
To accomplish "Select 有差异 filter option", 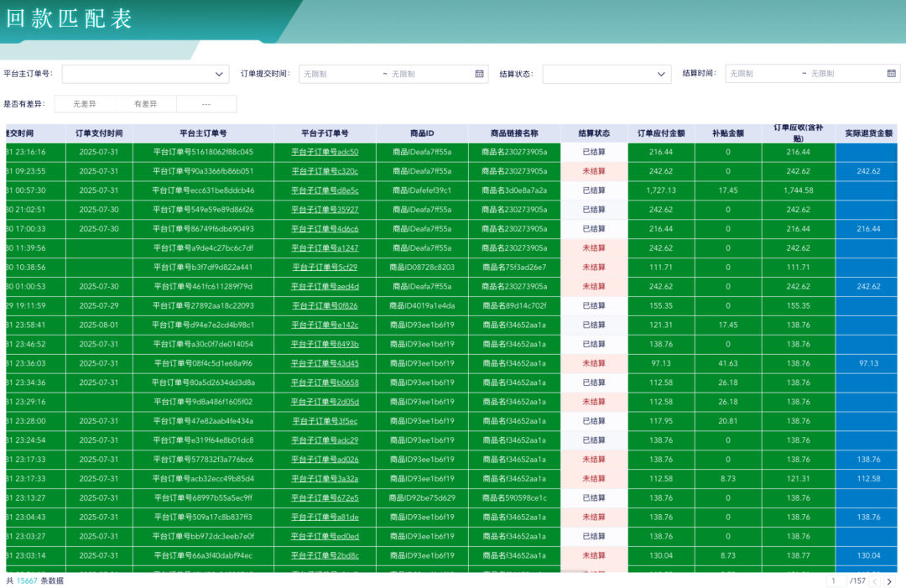I will [x=145, y=104].
